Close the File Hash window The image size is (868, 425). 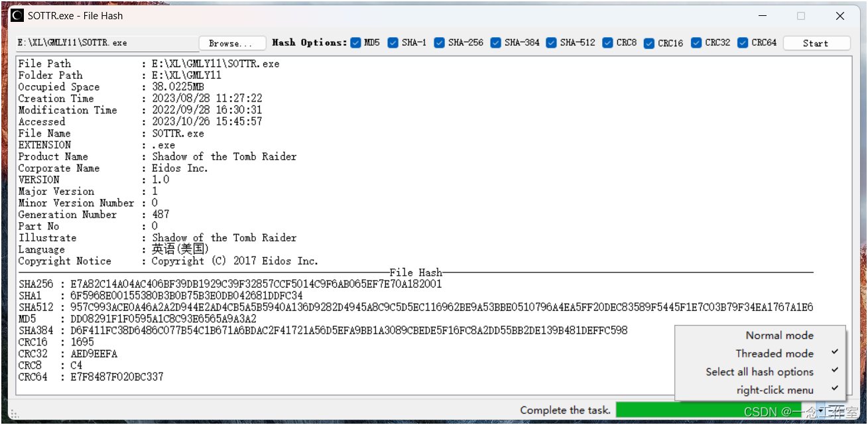[840, 16]
